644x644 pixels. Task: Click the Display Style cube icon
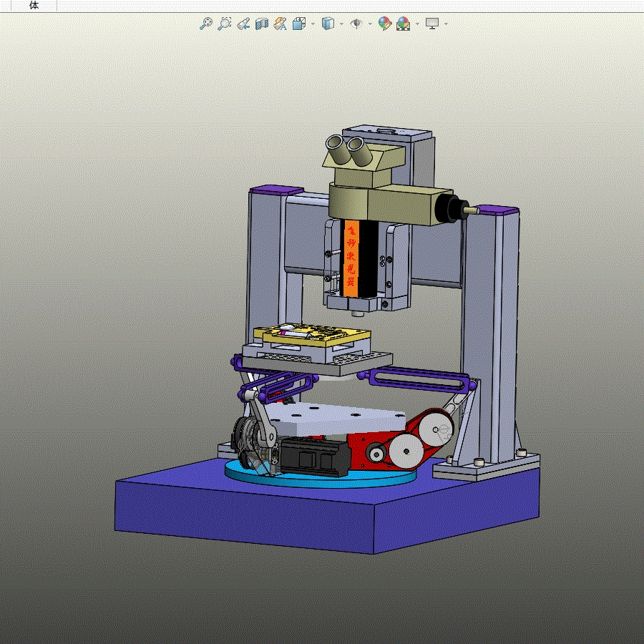coord(328,24)
